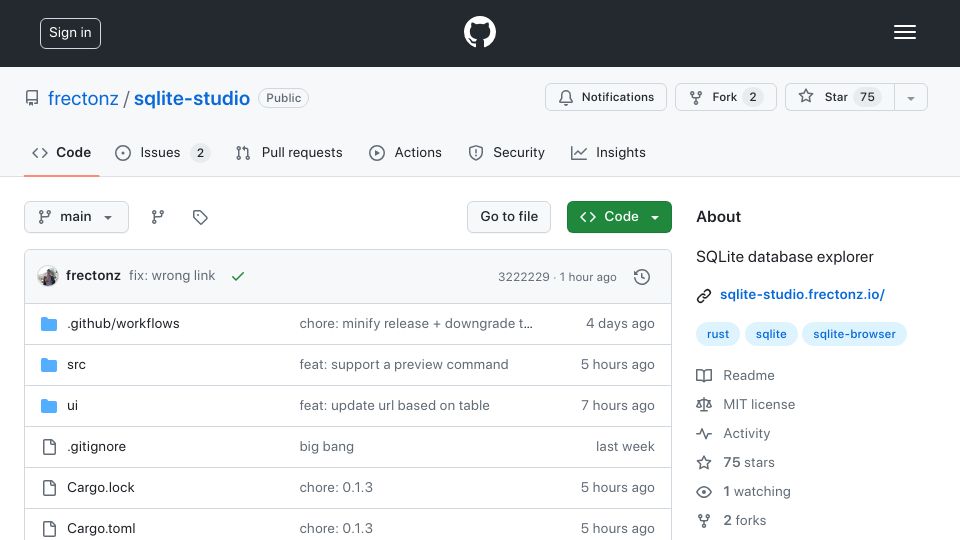This screenshot has height=540, width=960.
Task: View the 2 forks link
Action: pyautogui.click(x=731, y=520)
